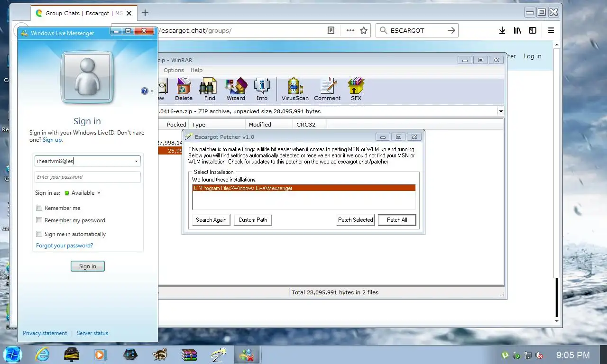Viewport: 607px width, 364px height.
Task: Select the Group Chats Escargot tab
Action: pos(84,13)
